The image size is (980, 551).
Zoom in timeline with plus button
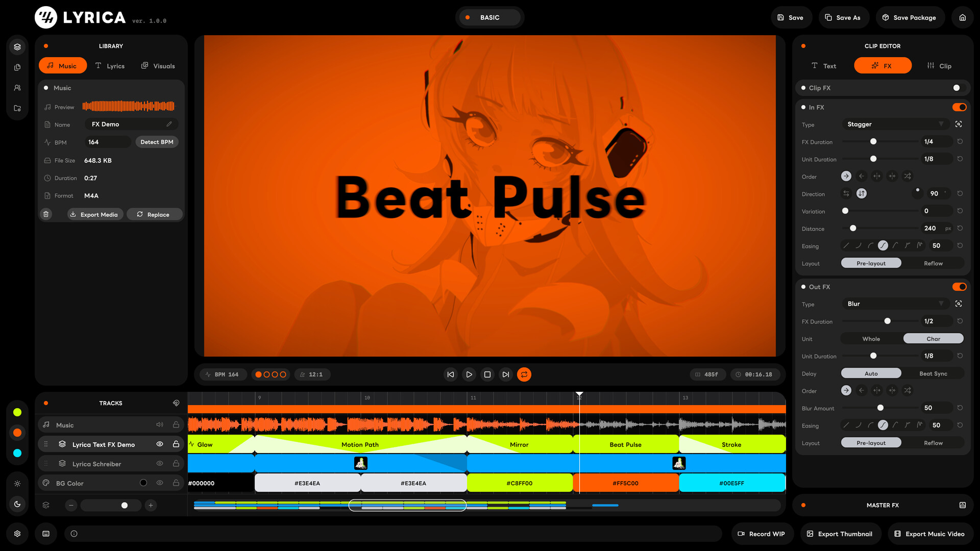pos(151,505)
